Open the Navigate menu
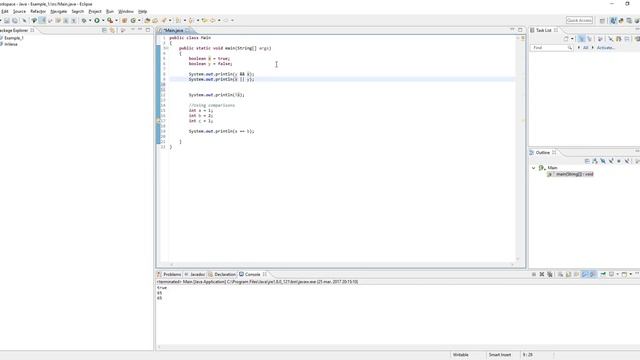640x360 pixels. click(x=59, y=11)
